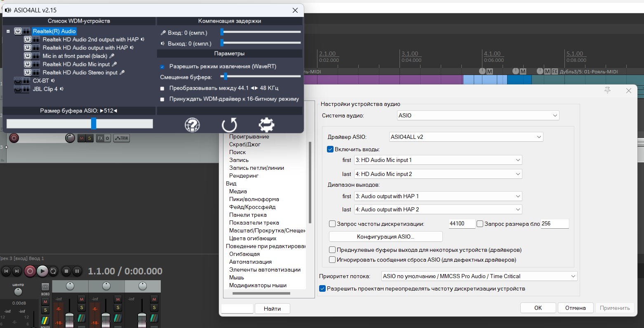Open 'Приоритет потока' dropdown
644x328 pixels.
pyautogui.click(x=479, y=276)
